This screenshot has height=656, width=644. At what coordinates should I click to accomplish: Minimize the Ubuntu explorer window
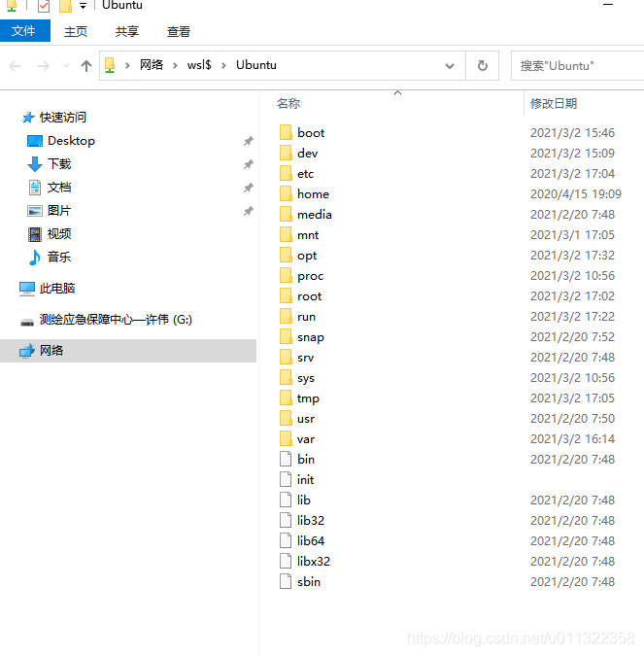coord(608,5)
